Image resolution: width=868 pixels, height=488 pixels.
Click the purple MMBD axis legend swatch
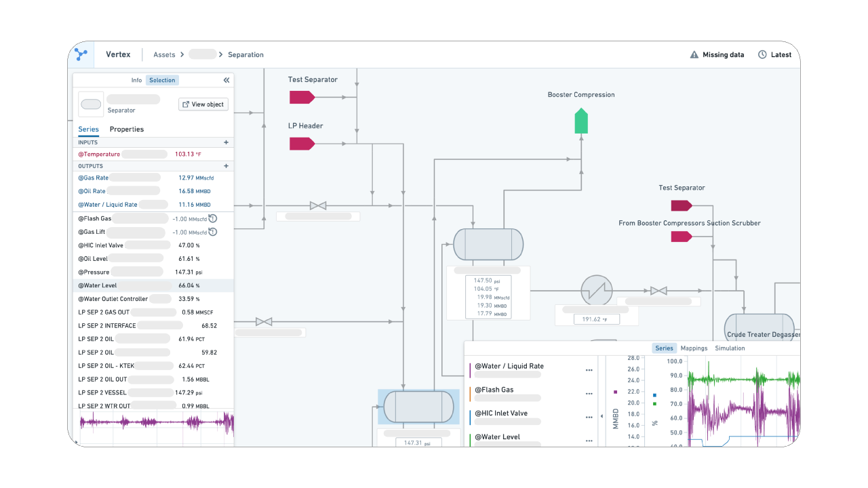[615, 392]
